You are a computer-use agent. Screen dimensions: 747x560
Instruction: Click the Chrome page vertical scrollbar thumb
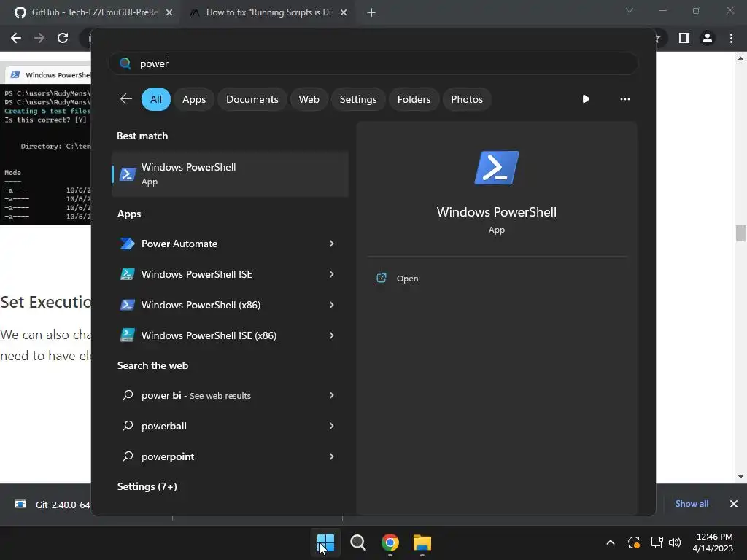740,233
